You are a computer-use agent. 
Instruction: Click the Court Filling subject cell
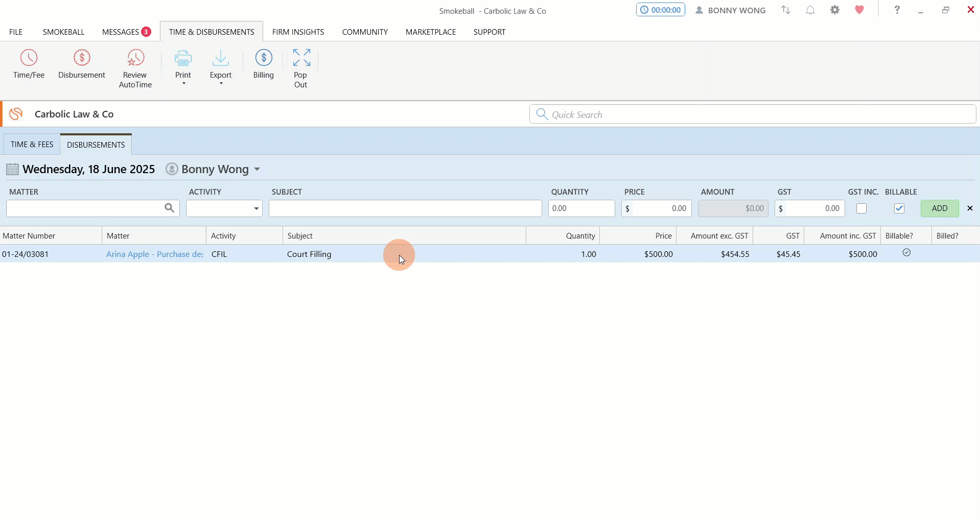click(x=404, y=254)
